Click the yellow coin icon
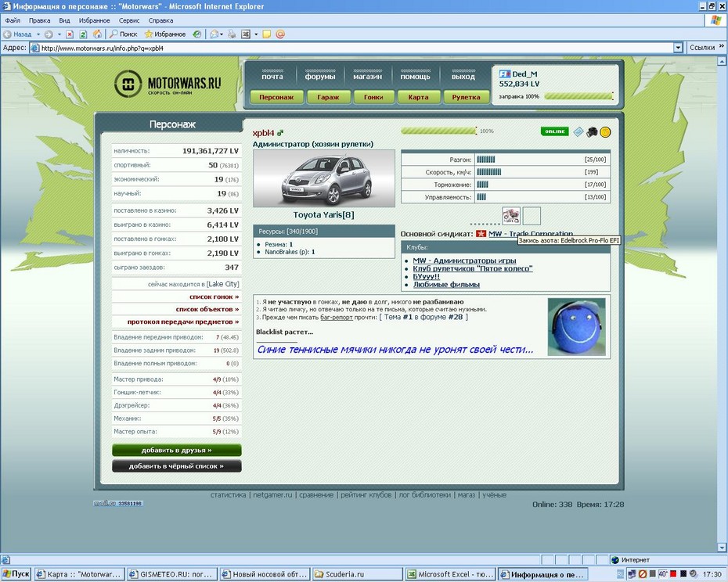728x582 pixels. (605, 132)
